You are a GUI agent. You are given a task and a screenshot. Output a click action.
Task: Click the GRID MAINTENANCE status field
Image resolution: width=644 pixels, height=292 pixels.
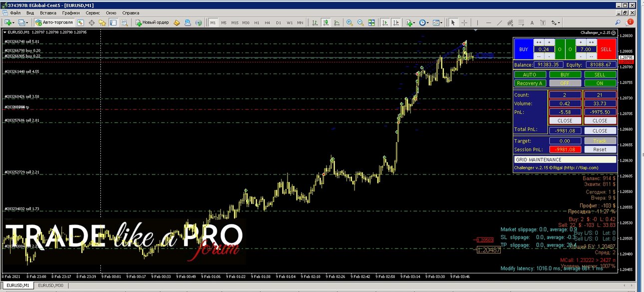tap(565, 159)
